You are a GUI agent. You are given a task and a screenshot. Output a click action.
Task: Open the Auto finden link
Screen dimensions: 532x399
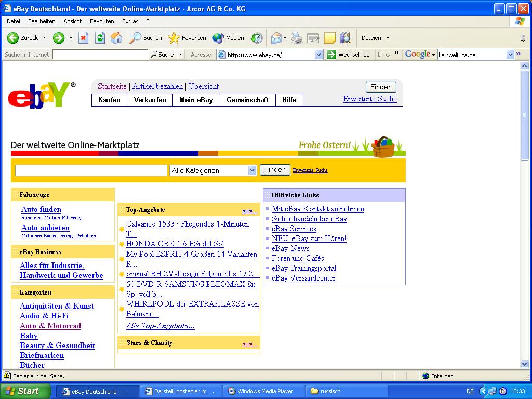41,209
